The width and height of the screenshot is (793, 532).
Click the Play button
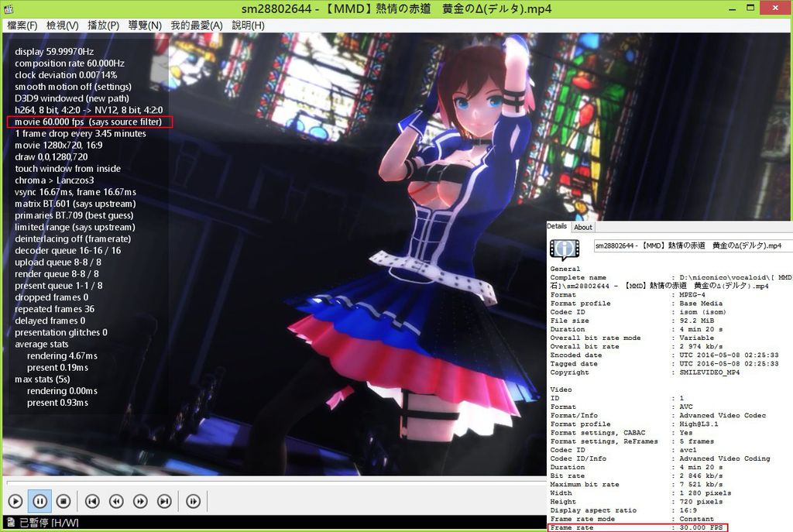15,501
